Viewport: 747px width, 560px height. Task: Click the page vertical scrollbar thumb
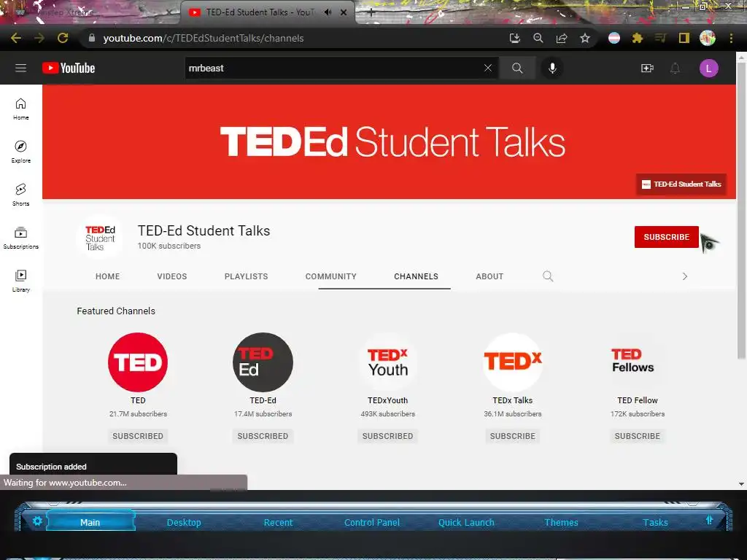[741, 209]
